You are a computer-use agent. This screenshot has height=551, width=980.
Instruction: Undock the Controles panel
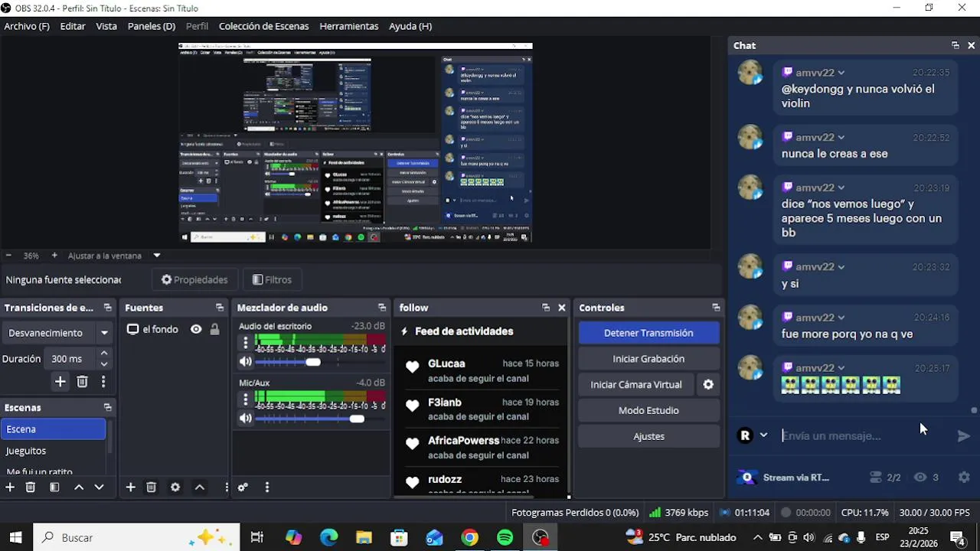coord(716,308)
